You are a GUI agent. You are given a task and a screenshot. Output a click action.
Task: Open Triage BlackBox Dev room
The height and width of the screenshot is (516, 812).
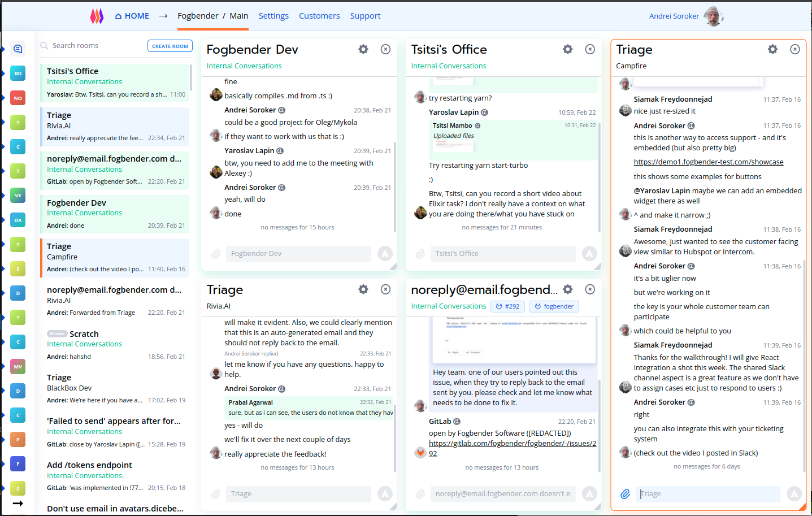coord(115,389)
